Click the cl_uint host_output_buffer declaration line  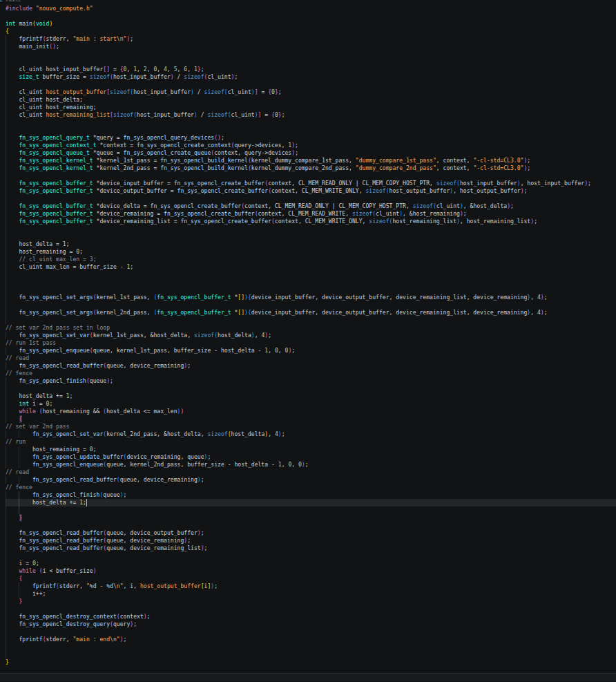click(150, 92)
